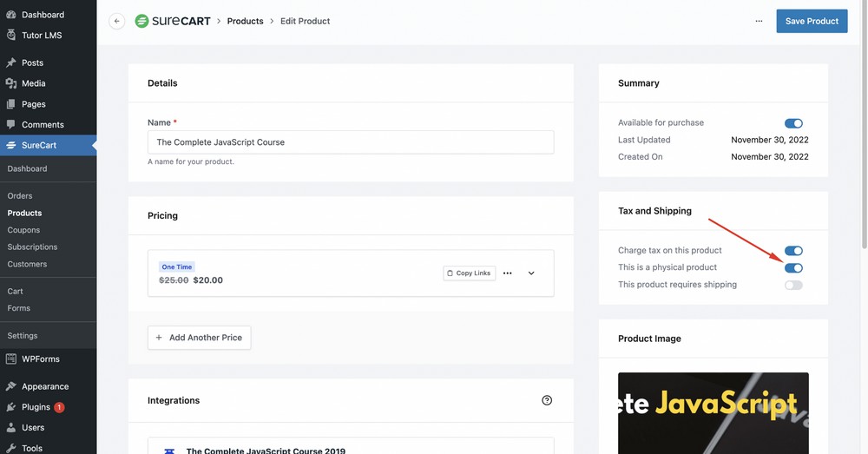Click the product Name input field
The image size is (868, 454).
351,142
